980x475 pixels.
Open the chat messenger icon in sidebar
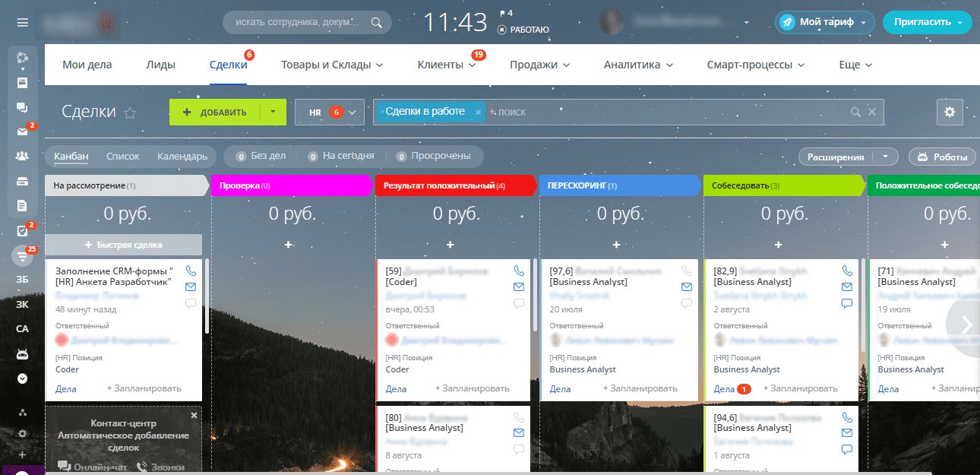click(x=22, y=108)
